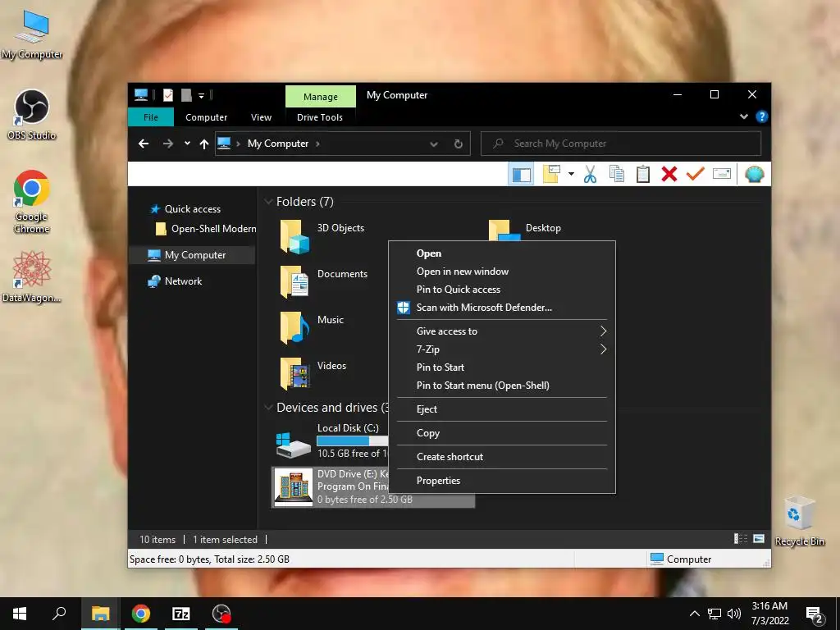The image size is (840, 630).
Task: Go up one level arrow
Action: [203, 144]
